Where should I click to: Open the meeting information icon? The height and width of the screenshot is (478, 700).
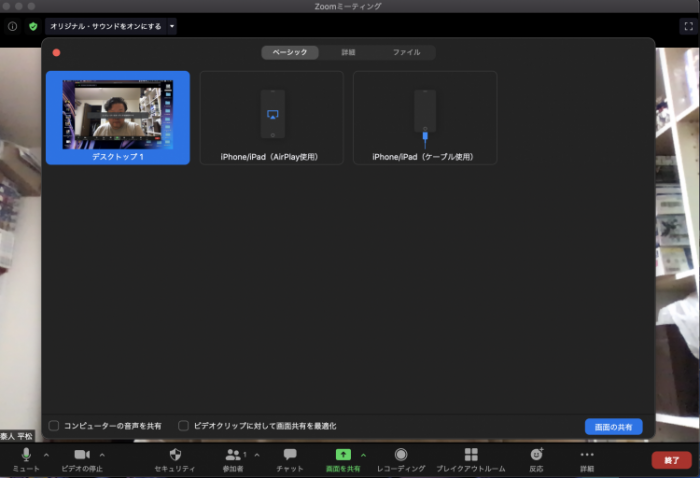coord(12,26)
